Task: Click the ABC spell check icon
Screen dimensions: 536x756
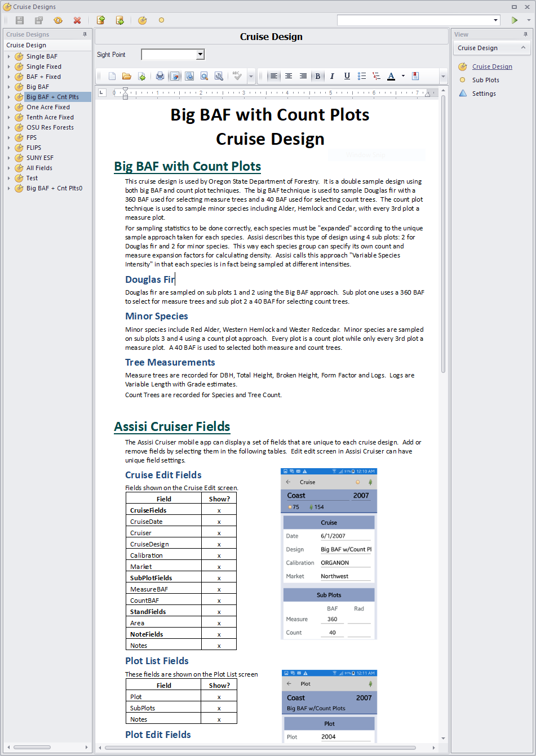Action: [x=237, y=76]
